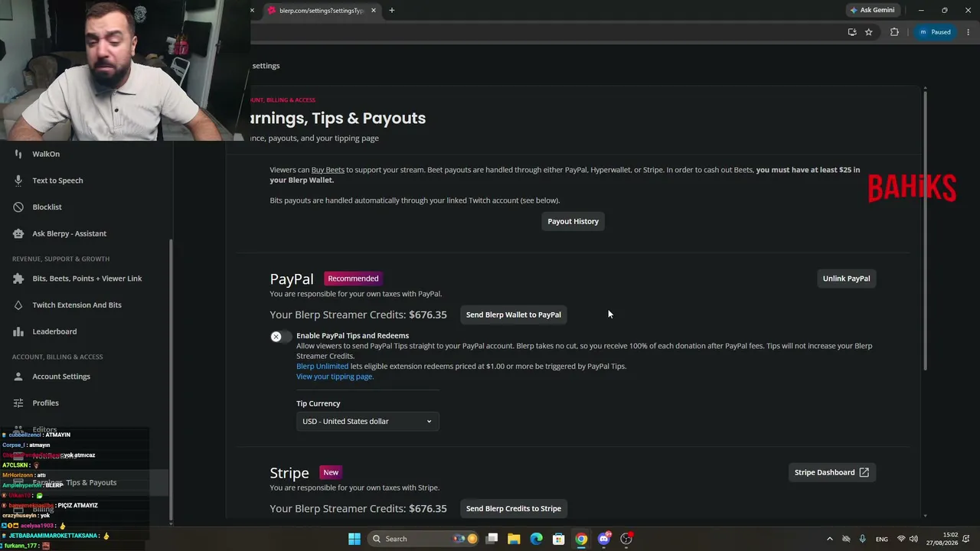Open the Leaderboard page
980x551 pixels.
[54, 331]
